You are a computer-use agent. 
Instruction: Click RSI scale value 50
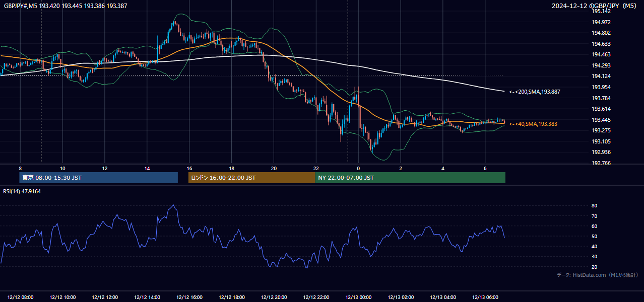click(x=594, y=236)
